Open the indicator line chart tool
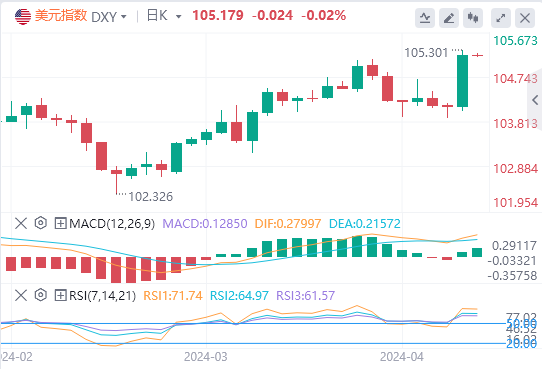 point(425,18)
